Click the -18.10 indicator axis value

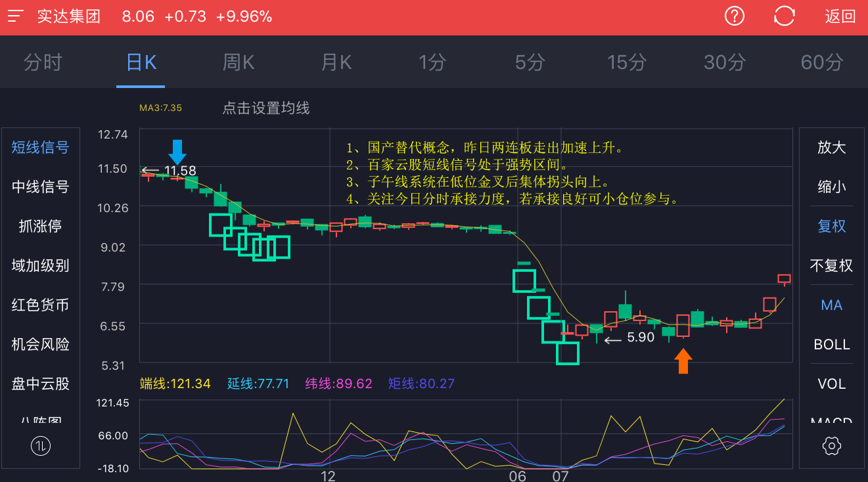click(113, 468)
